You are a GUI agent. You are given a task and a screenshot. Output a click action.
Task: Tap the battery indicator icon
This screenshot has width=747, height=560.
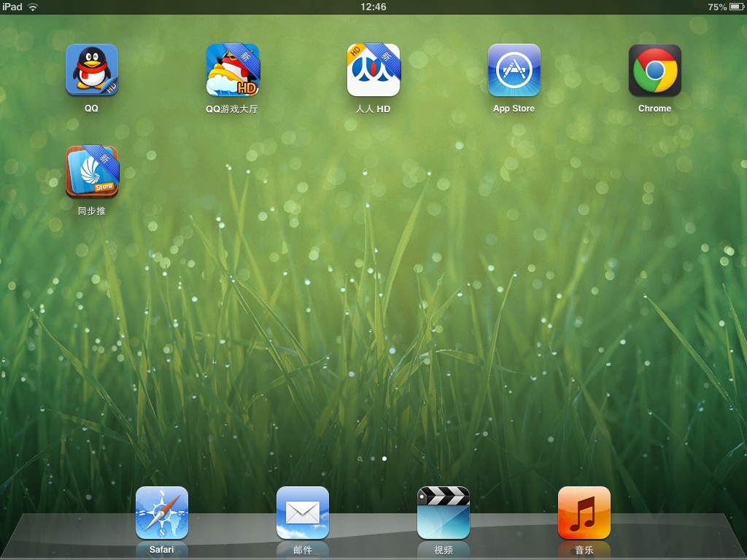pyautogui.click(x=737, y=7)
